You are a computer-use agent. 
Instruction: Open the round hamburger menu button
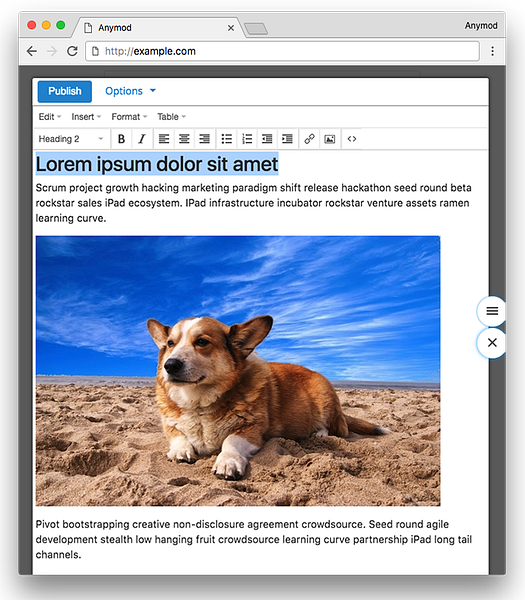pyautogui.click(x=492, y=311)
